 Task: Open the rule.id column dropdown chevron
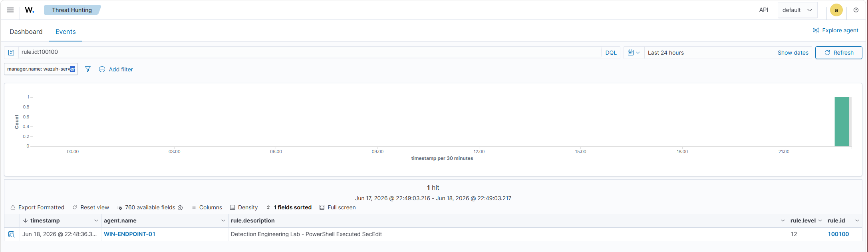[x=857, y=220]
